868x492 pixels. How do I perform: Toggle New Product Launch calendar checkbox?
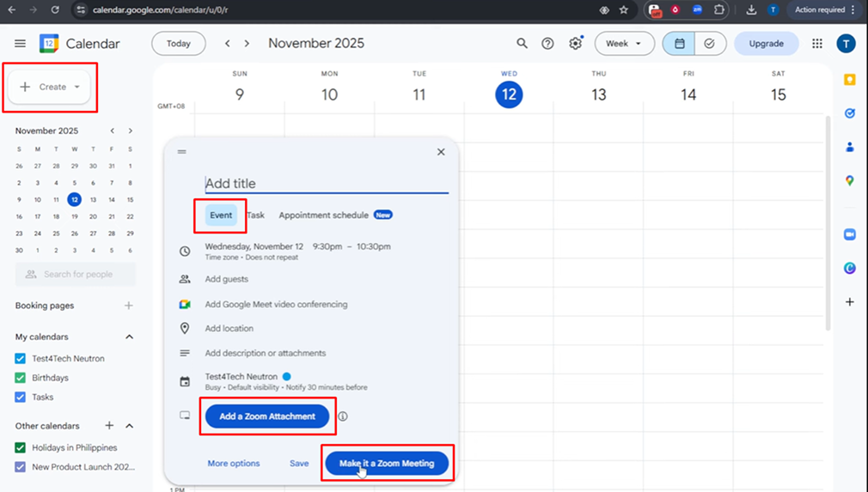(x=21, y=466)
